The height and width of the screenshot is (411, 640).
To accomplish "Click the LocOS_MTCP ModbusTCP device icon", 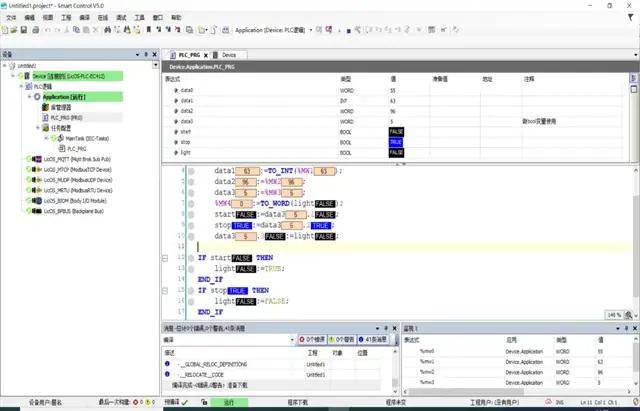I will [38, 172].
